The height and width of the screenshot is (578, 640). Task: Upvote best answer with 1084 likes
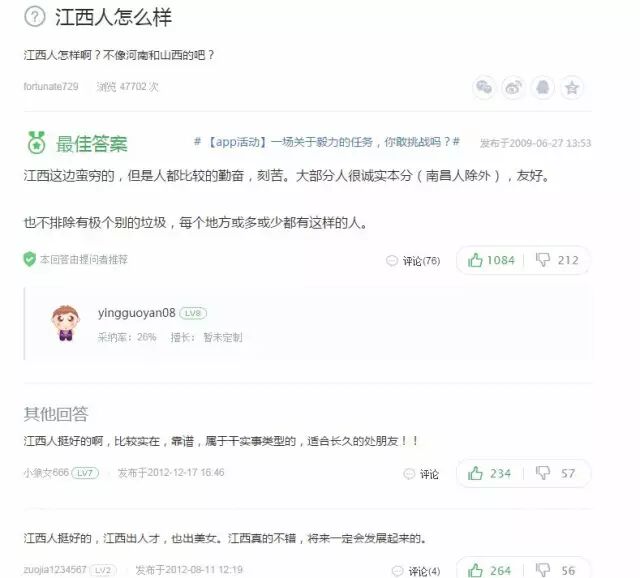pos(491,260)
